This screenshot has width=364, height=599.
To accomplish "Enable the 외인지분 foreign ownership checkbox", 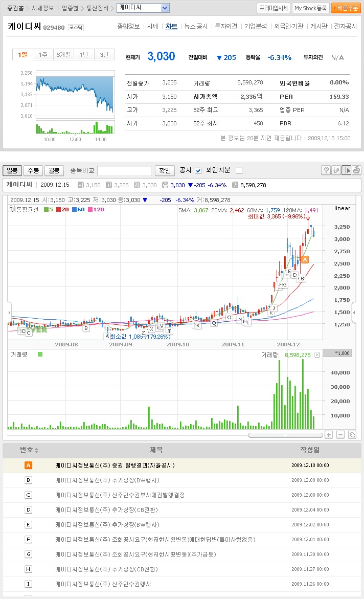I will tap(239, 171).
